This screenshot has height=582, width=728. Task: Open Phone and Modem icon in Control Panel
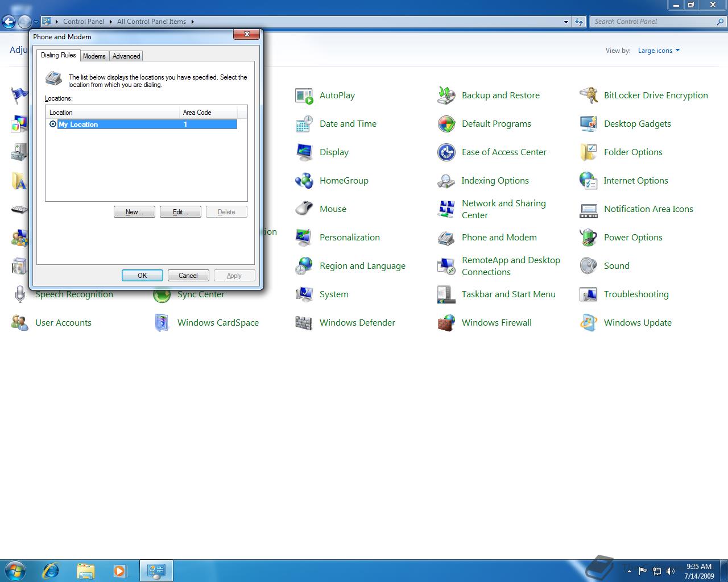click(x=446, y=238)
